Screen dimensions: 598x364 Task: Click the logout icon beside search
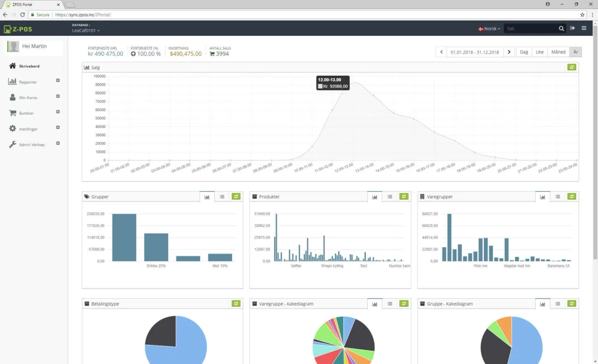573,28
